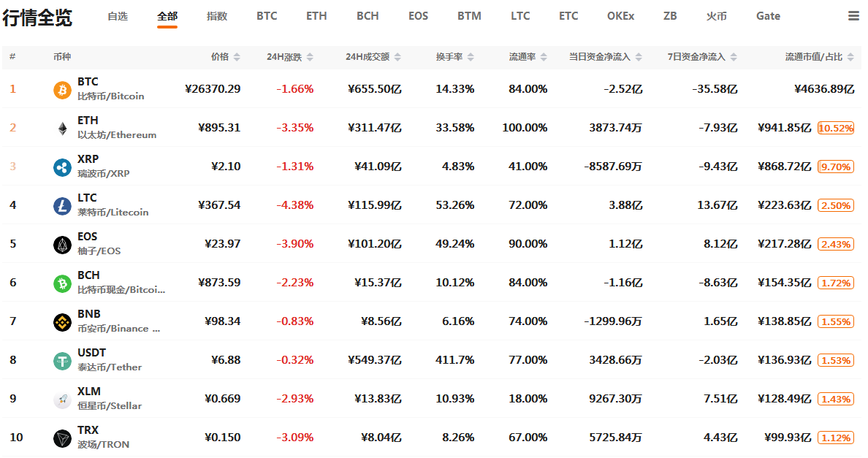This screenshot has width=868, height=458.
Task: Click the Tether USDT icon
Action: click(x=62, y=360)
